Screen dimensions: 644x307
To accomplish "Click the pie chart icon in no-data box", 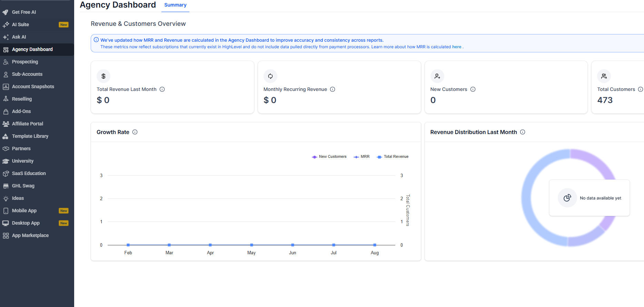I will point(567,198).
